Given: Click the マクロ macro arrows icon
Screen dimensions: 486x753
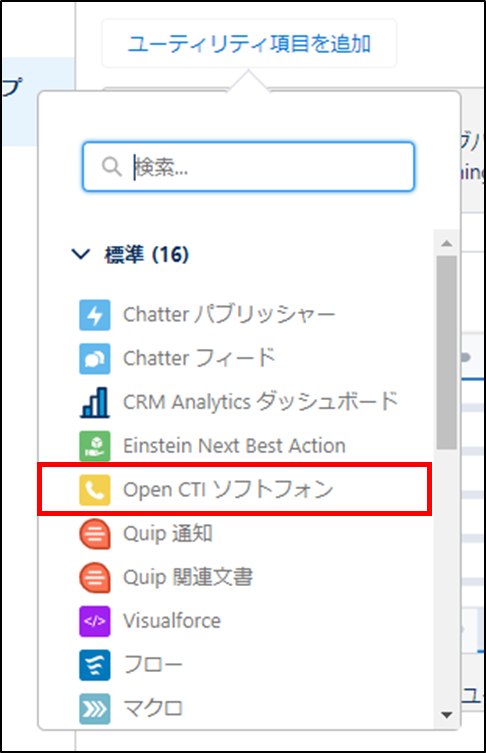Looking at the screenshot, I should 95,708.
